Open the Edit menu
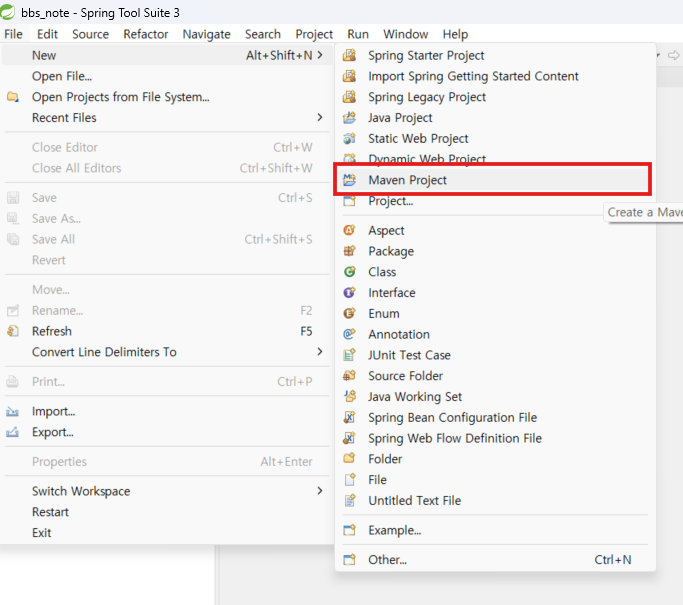Viewport: 683px width, 605px height. (47, 34)
